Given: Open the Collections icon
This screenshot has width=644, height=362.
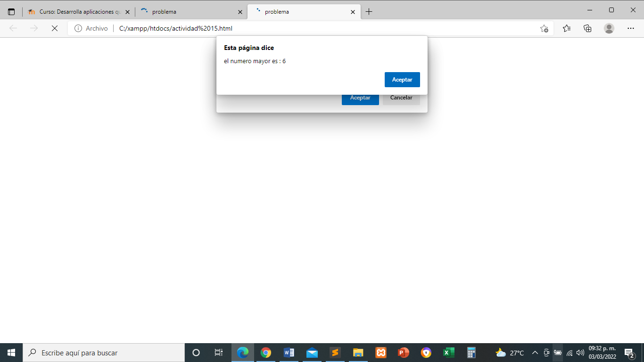Looking at the screenshot, I should tap(587, 28).
